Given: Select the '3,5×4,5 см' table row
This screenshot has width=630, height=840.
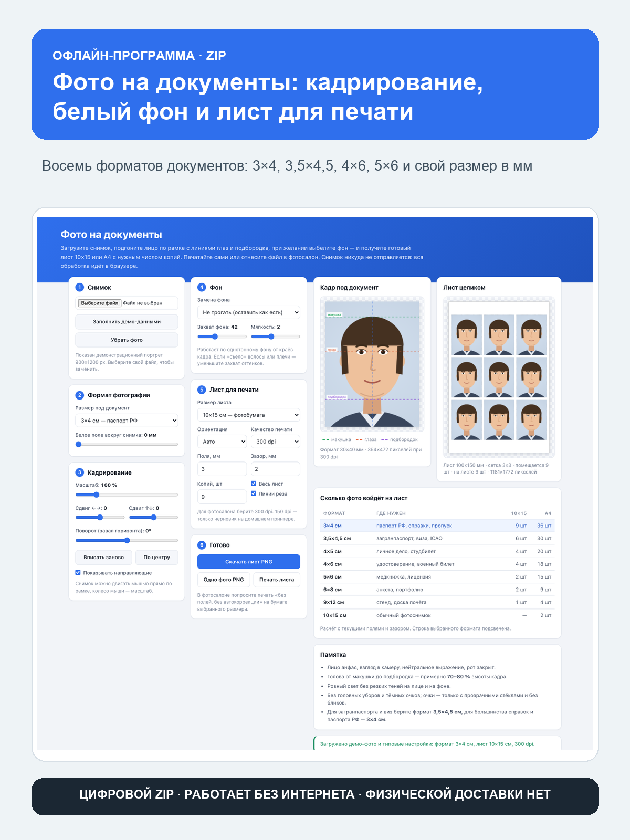Looking at the screenshot, I should (x=437, y=538).
